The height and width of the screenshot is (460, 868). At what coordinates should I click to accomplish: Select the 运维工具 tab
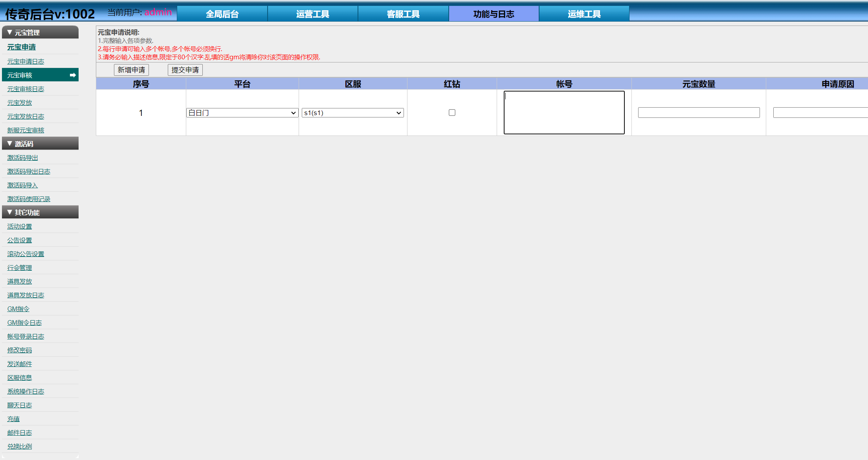[x=584, y=14]
